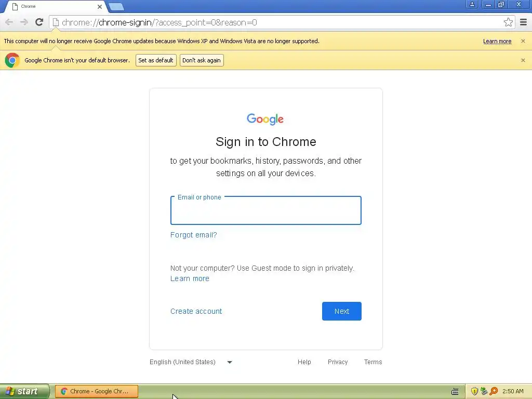Open the English (United States) language dropdown
532x399 pixels.
[191, 362]
